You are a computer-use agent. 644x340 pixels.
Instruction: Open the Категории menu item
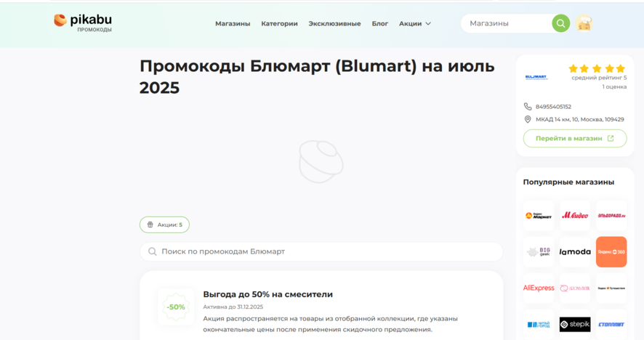(x=279, y=23)
